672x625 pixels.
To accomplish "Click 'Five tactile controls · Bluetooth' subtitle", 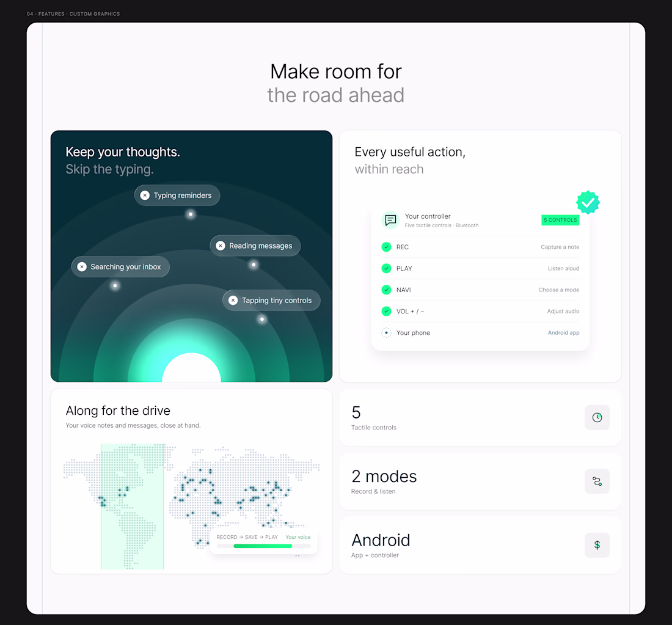I will pos(442,225).
